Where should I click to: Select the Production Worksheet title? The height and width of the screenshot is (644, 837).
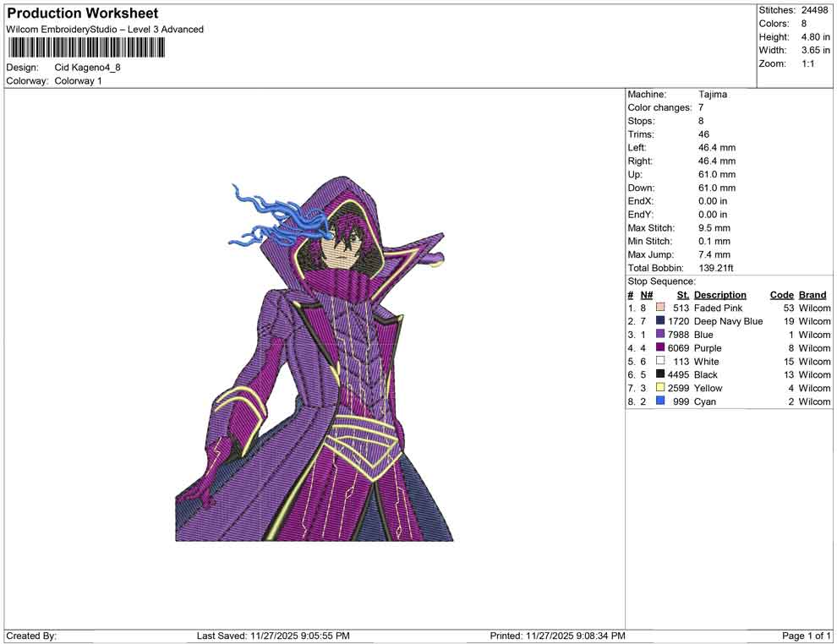(83, 14)
